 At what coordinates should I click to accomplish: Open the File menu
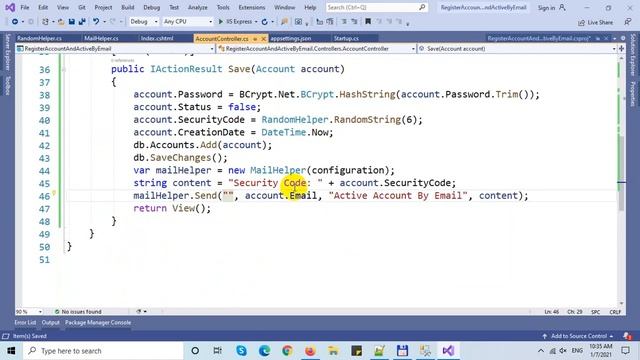click(x=25, y=7)
